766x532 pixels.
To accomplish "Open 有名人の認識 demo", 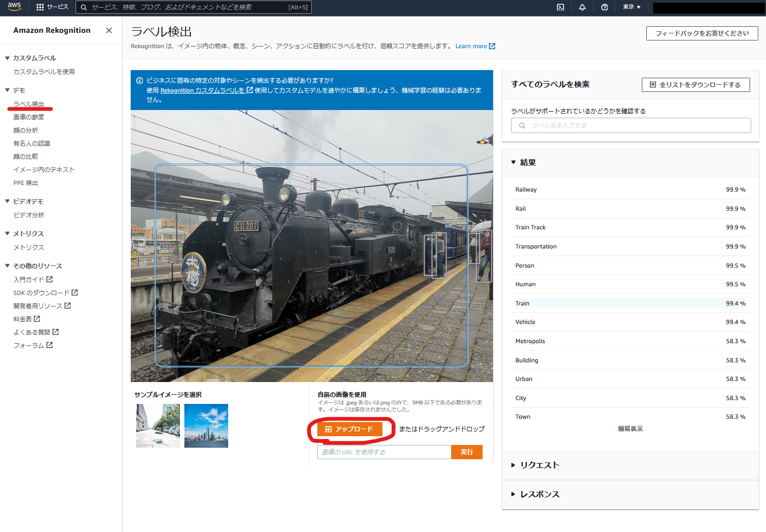I will (32, 143).
